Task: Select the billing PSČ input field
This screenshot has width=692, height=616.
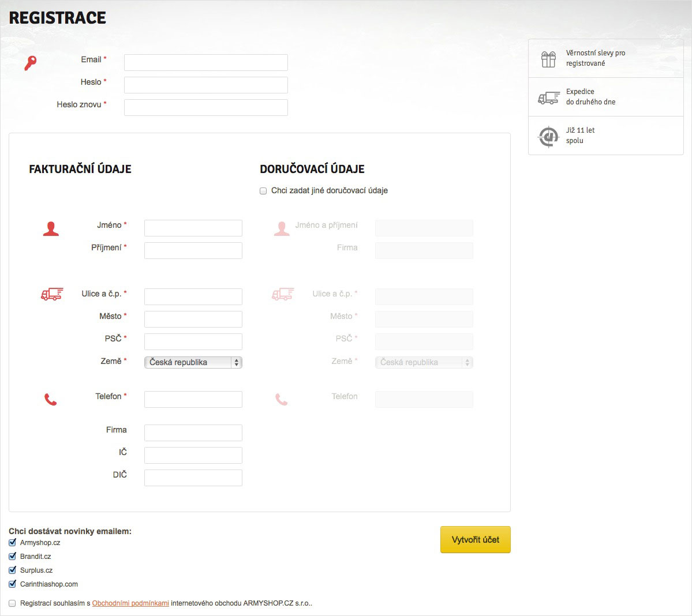Action: point(193,341)
